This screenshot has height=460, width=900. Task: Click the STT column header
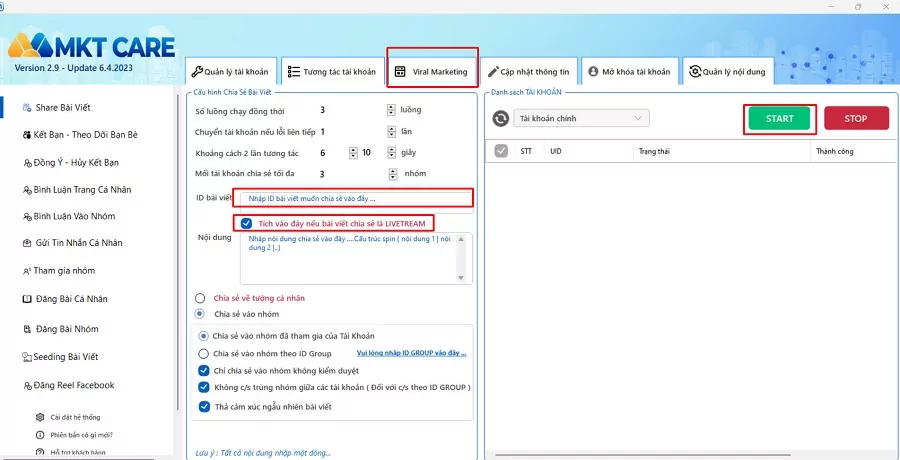point(526,152)
